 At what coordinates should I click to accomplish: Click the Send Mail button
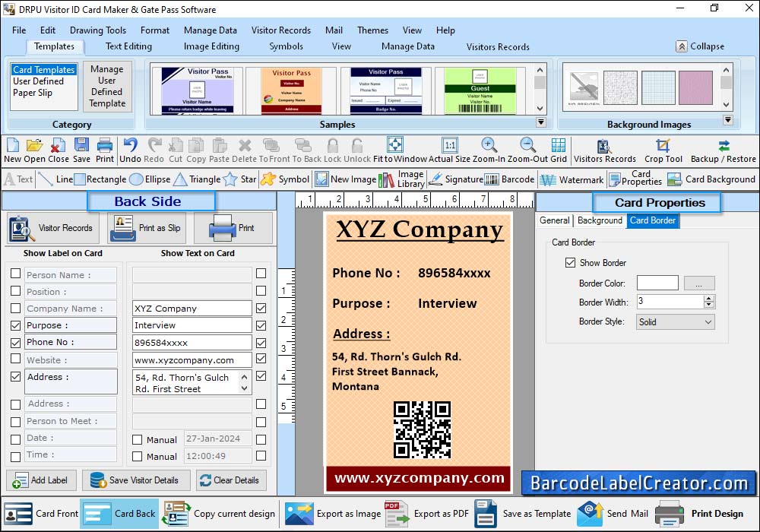613,514
